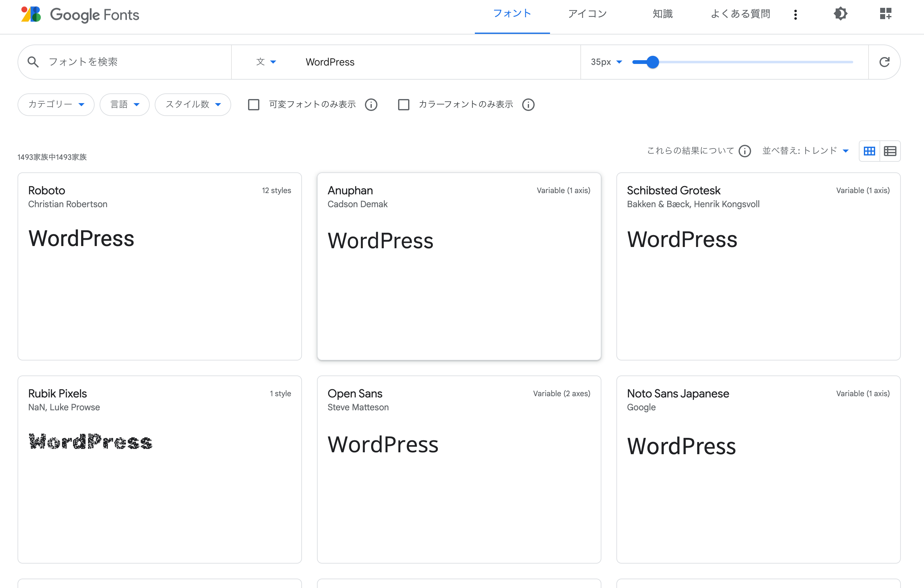Screen dimensions: 924x588
Task: Click the NaN, Luke Prowse designer text
Action: pyautogui.click(x=64, y=407)
